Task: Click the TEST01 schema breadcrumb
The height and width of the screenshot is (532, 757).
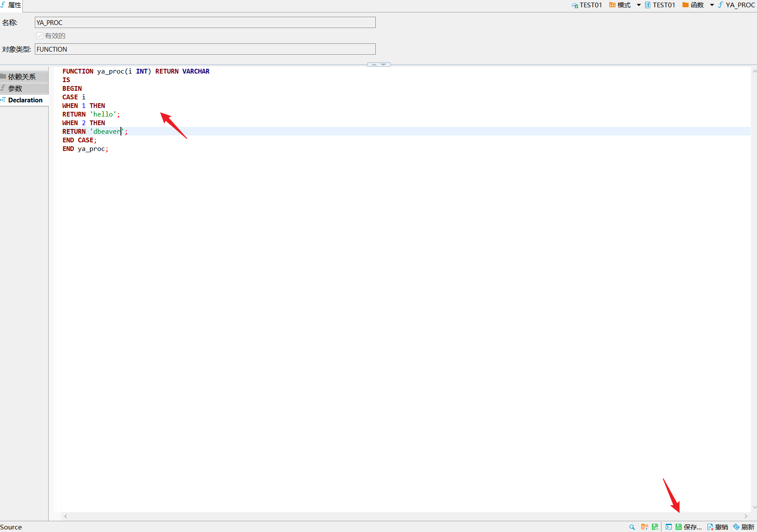Action: [660, 5]
